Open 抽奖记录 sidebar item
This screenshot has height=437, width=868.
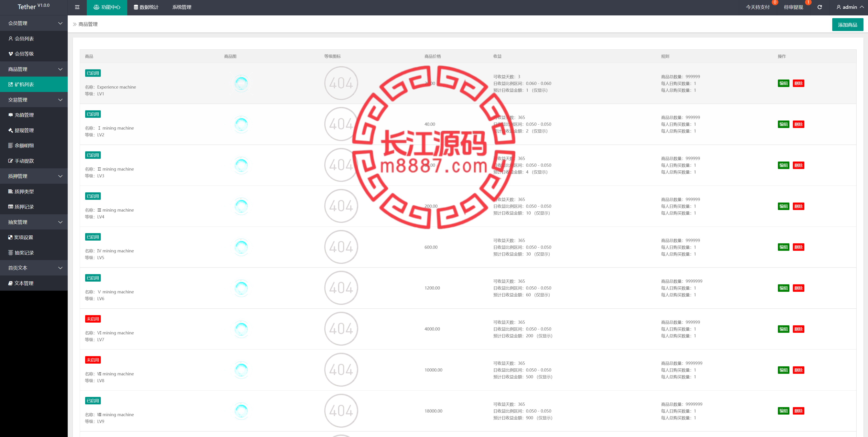(34, 253)
